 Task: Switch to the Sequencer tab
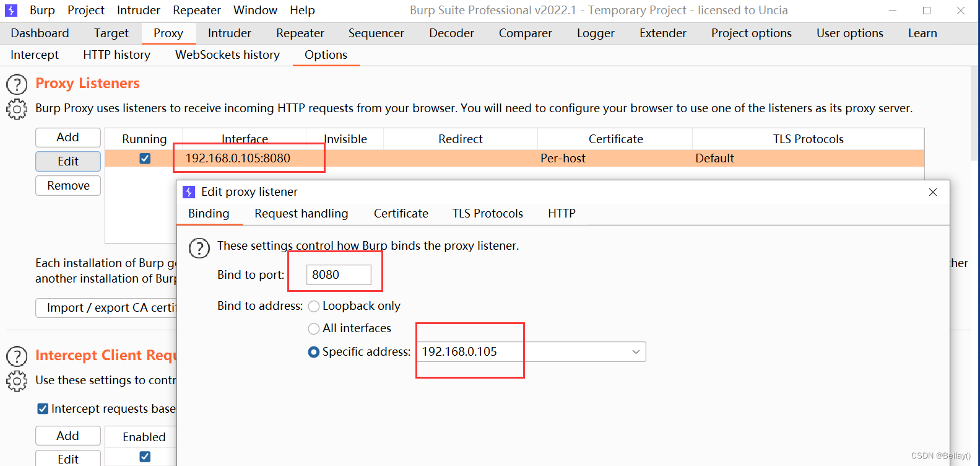[376, 33]
